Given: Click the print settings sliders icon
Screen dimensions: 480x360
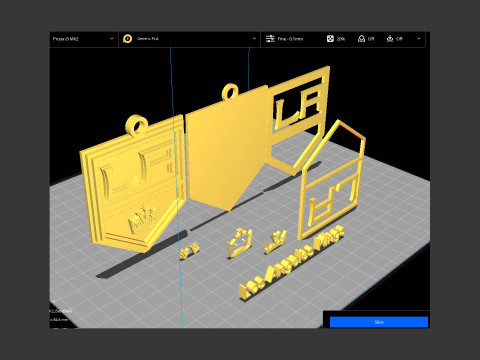Looking at the screenshot, I should click(x=270, y=39).
